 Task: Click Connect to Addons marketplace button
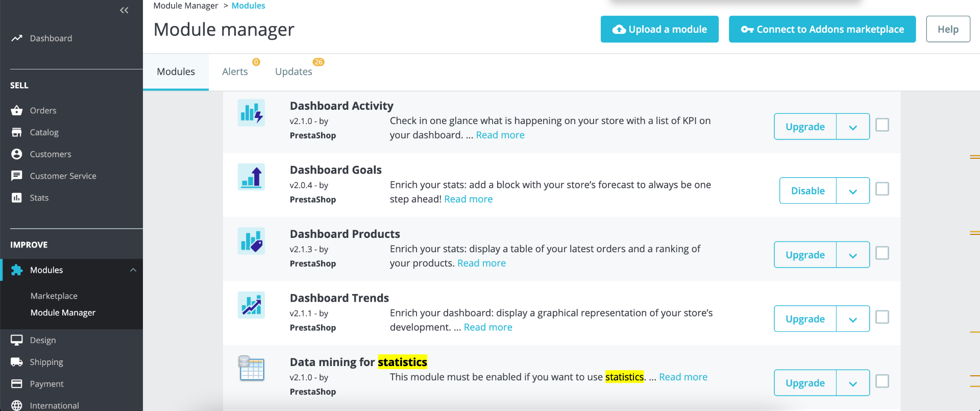pos(822,29)
